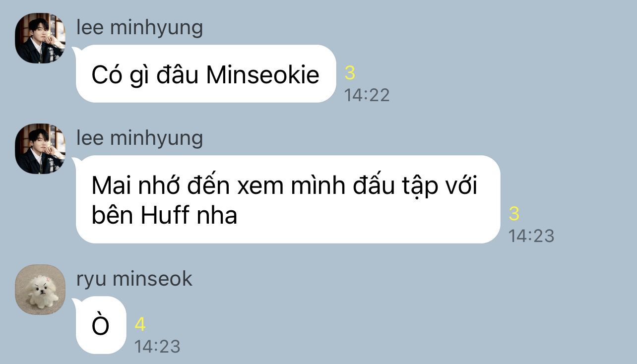Click lee minhyung name above 'Mai nhớ đến xem'
Viewport: 637px width, 364px height.
[139, 138]
